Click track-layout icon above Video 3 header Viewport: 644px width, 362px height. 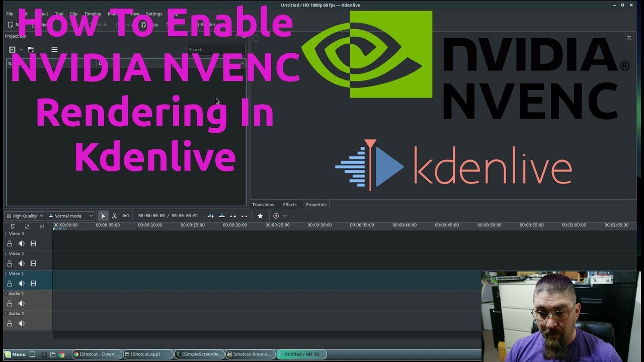coord(13,226)
